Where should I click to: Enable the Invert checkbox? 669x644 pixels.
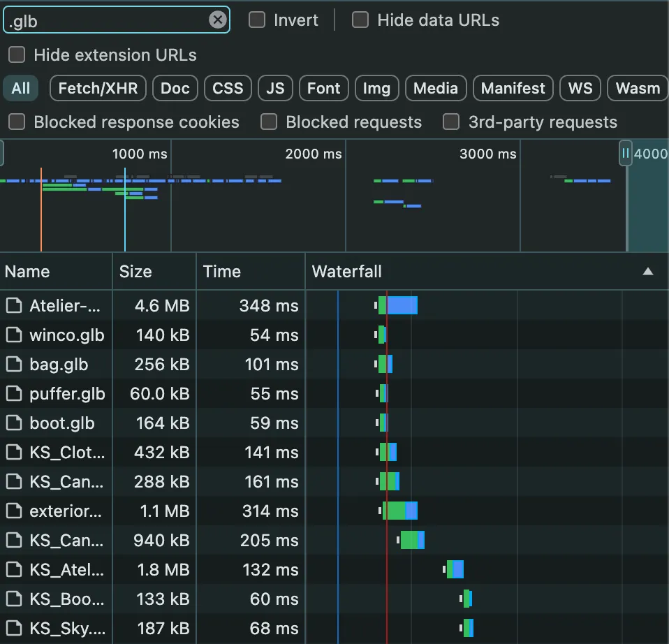pos(257,20)
